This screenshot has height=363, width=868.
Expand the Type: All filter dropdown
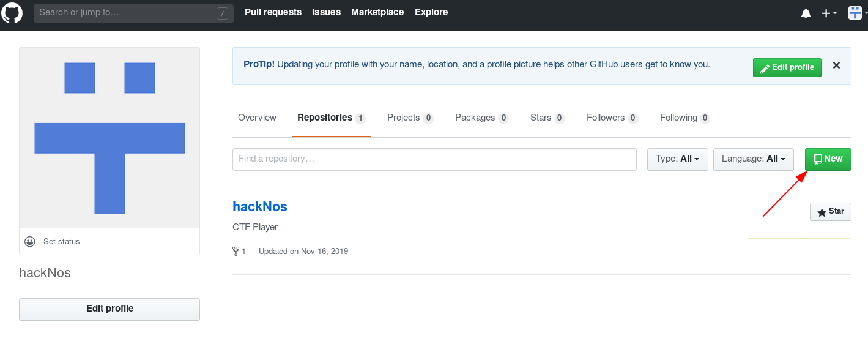[677, 159]
